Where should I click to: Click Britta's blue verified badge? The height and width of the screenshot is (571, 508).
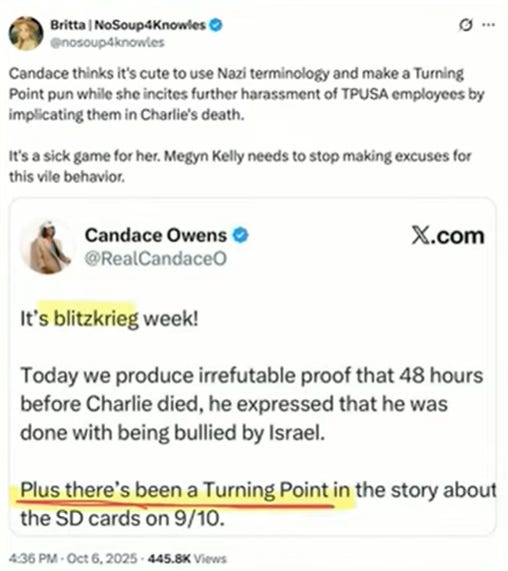point(216,25)
